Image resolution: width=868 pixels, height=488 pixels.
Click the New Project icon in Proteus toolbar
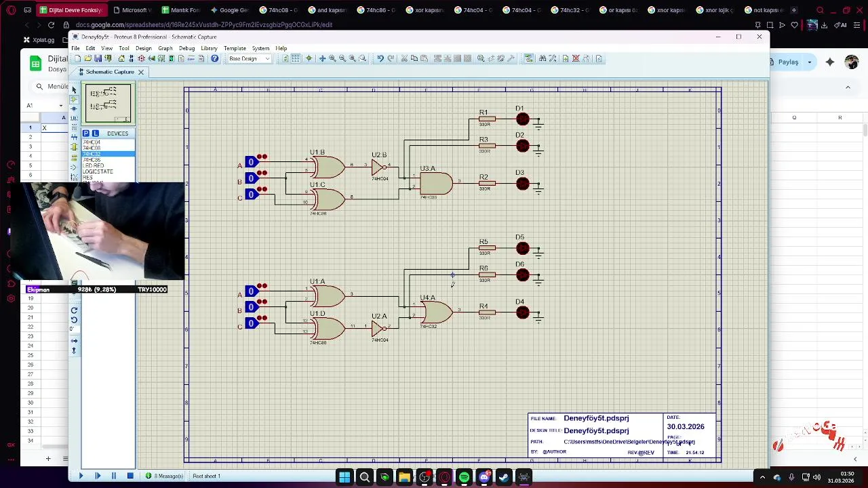[77, 58]
